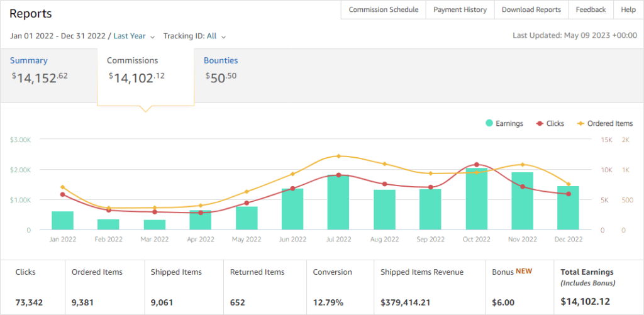Open the Commission Schedule page

(383, 10)
